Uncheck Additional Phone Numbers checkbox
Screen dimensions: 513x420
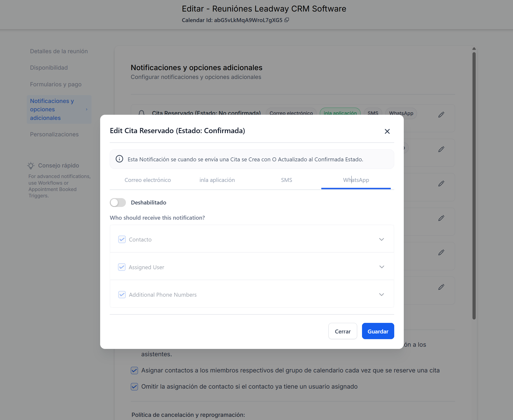122,294
